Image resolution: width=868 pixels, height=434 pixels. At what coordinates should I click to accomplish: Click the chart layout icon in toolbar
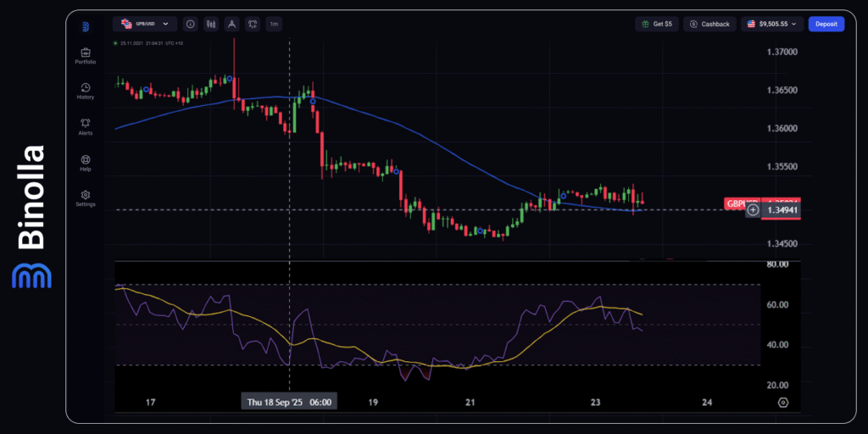[x=253, y=25]
